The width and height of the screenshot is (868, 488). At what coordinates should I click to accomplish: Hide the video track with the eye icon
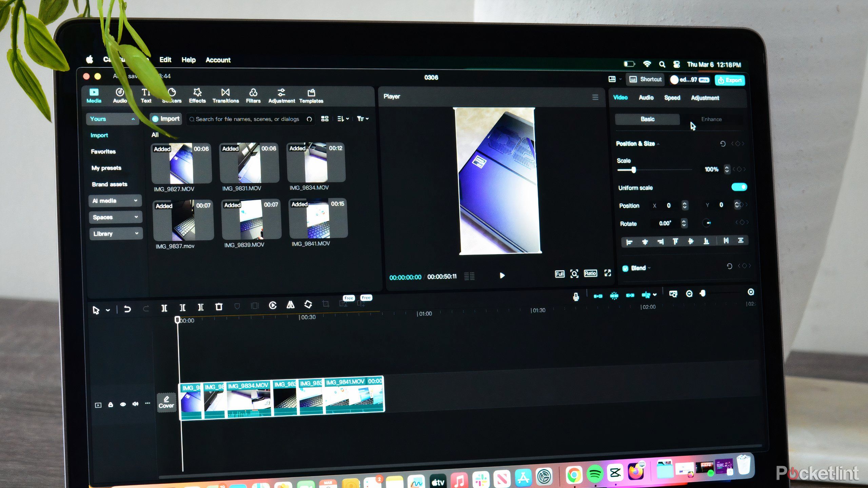123,404
